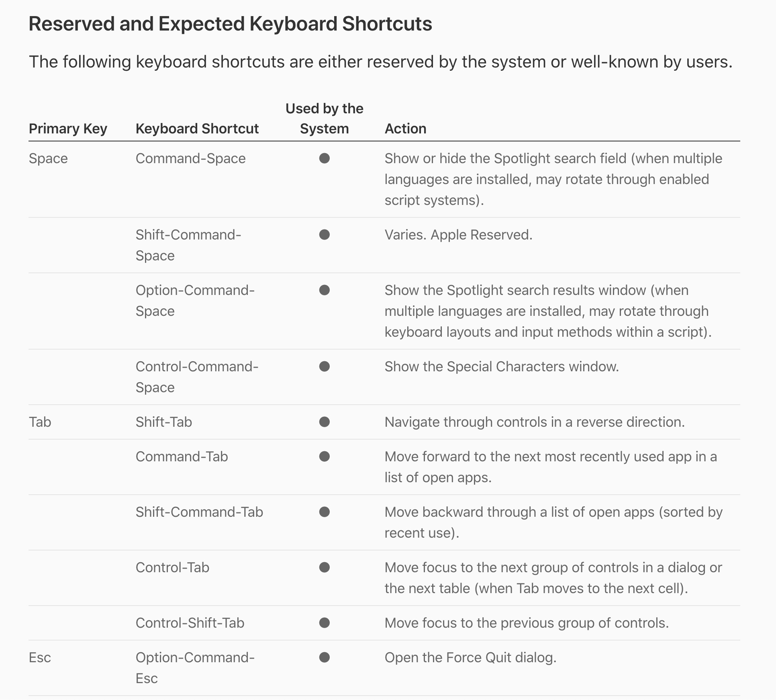Click the system dot beside Control-Shift-Tab
Viewport: 776px width, 700px height.
[324, 623]
